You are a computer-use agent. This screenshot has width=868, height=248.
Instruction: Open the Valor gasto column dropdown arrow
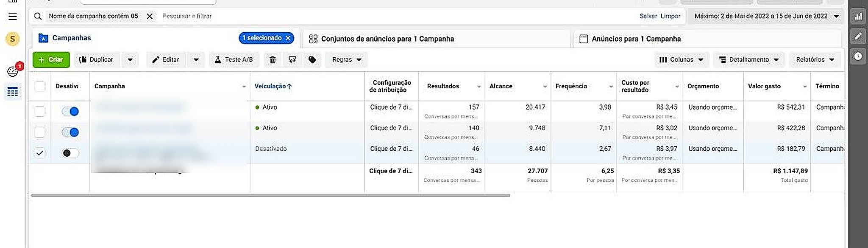[805, 87]
